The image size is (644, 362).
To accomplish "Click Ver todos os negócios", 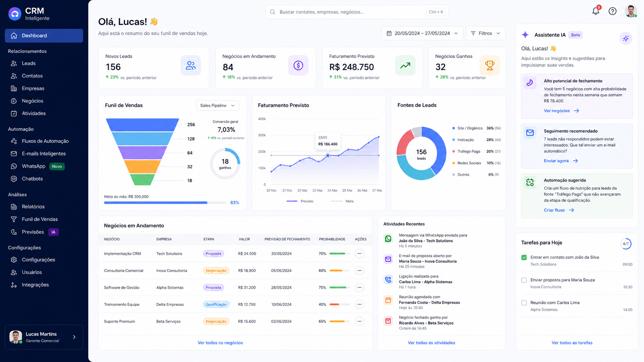I will click(x=220, y=343).
